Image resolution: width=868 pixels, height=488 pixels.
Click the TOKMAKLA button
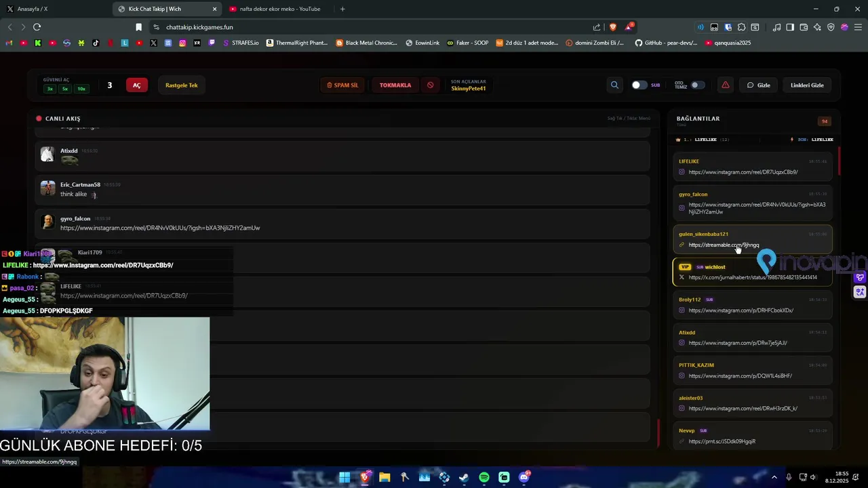(395, 85)
